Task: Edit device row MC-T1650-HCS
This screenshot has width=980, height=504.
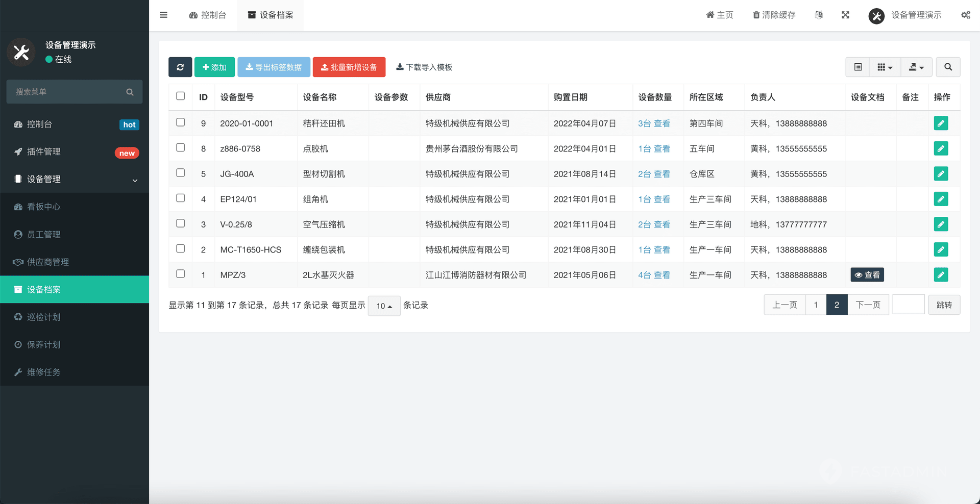Action: (941, 249)
